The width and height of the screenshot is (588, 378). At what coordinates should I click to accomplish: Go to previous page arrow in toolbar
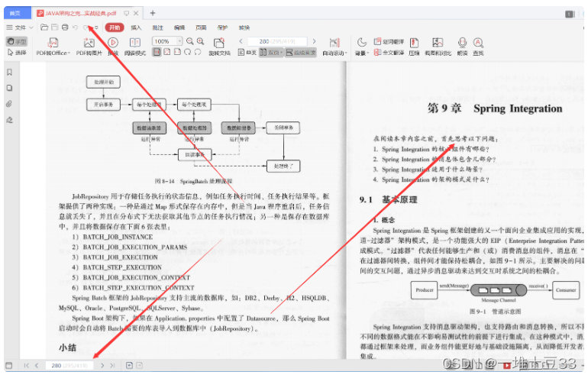point(241,41)
